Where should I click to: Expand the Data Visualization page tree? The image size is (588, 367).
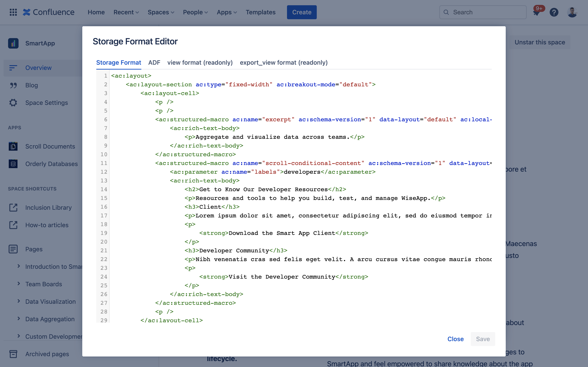[x=19, y=301]
